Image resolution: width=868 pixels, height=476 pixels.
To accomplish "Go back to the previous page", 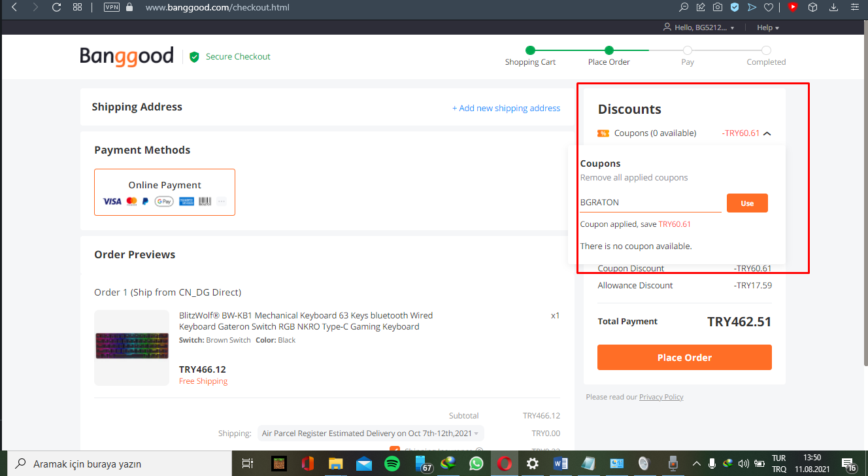I will [14, 8].
